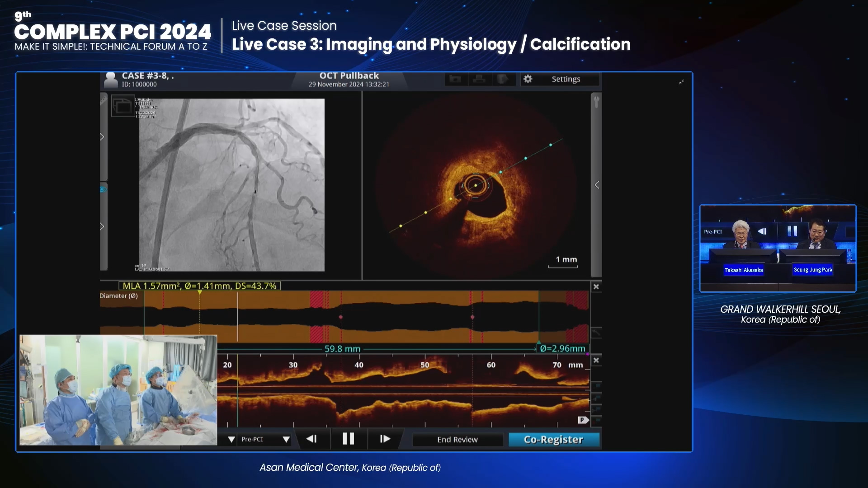This screenshot has width=868, height=488.
Task: Click the panelists video feed
Action: tap(778, 248)
